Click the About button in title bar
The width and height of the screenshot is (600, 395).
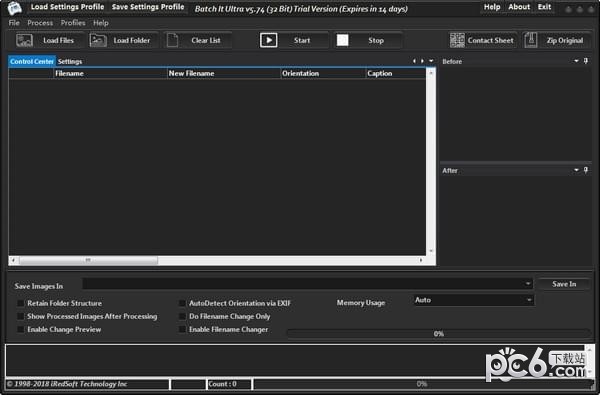pyautogui.click(x=519, y=7)
